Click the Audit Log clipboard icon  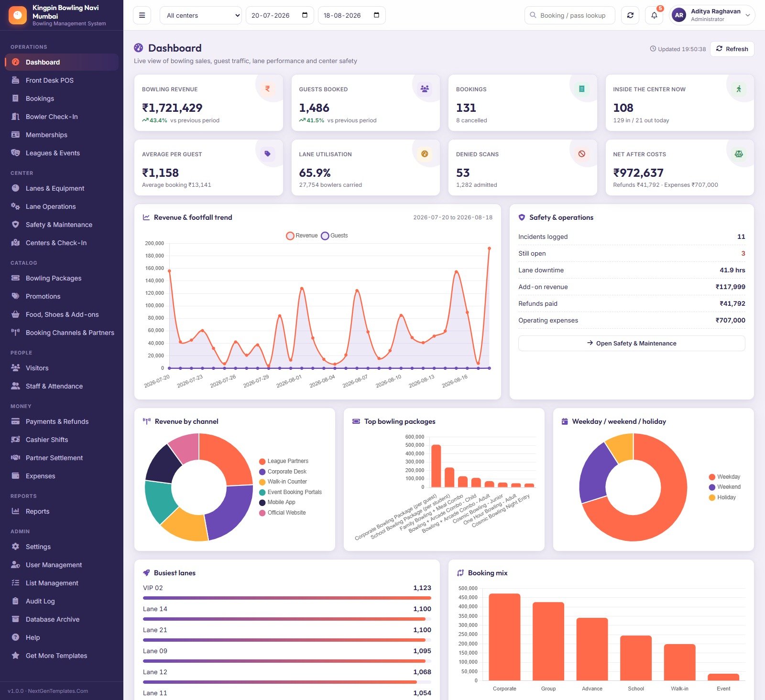click(15, 601)
